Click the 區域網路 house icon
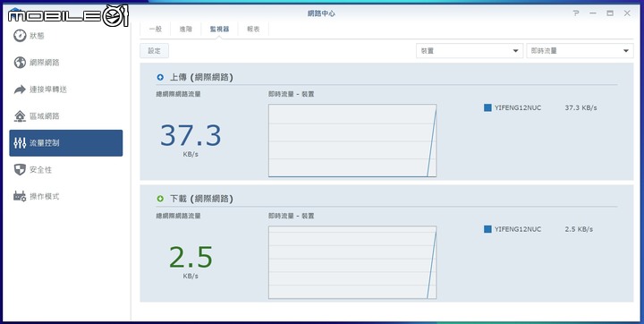Image resolution: width=644 pixels, height=324 pixels. (20, 116)
